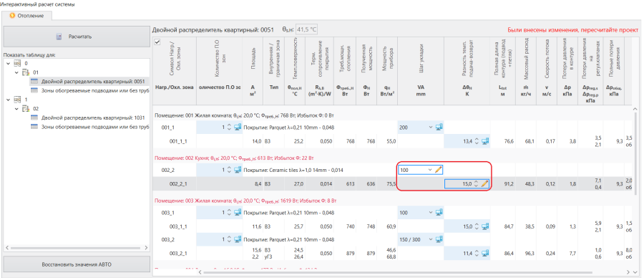
Task: Click the pencil icon next to VA 100 in row 002_2
Action: point(438,169)
